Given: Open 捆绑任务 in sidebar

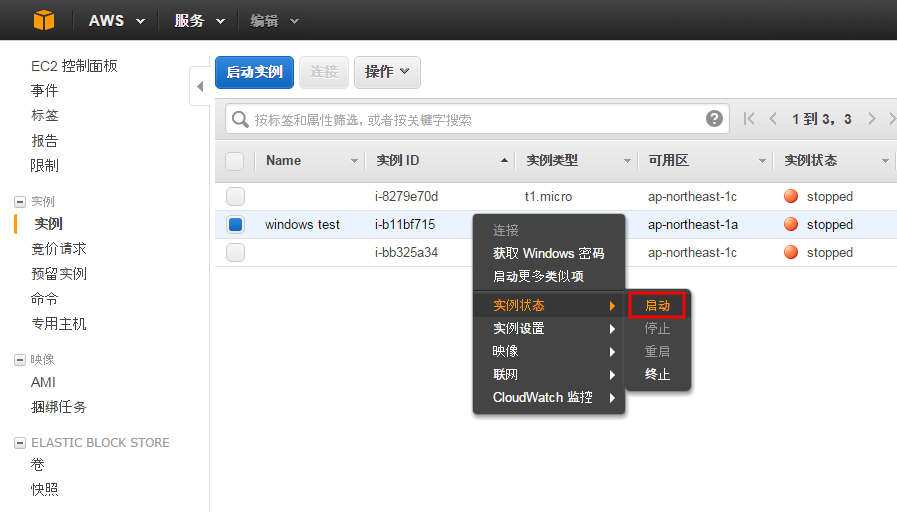Looking at the screenshot, I should click(59, 407).
